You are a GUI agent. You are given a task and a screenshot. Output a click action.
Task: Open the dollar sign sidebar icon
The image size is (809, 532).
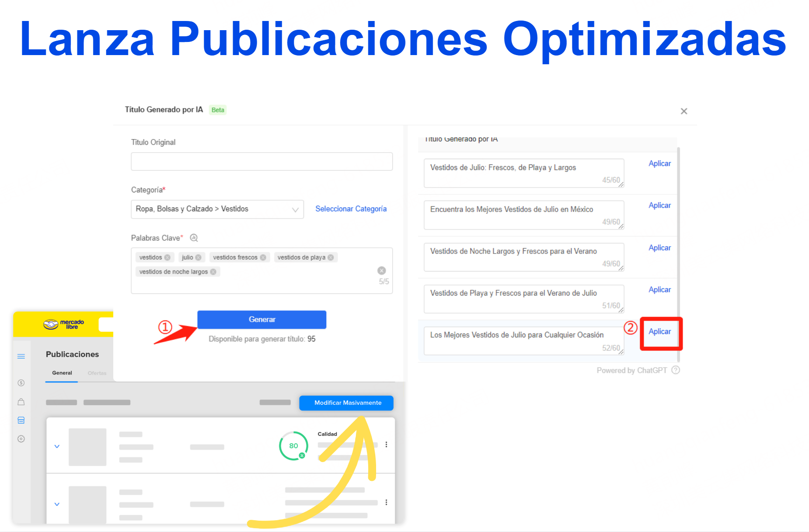coord(21,383)
